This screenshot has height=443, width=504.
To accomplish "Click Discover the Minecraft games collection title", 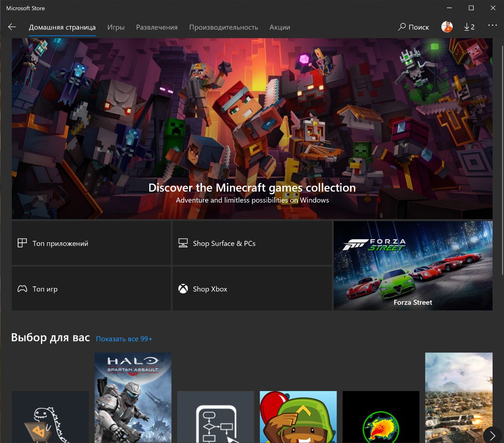I will [252, 188].
